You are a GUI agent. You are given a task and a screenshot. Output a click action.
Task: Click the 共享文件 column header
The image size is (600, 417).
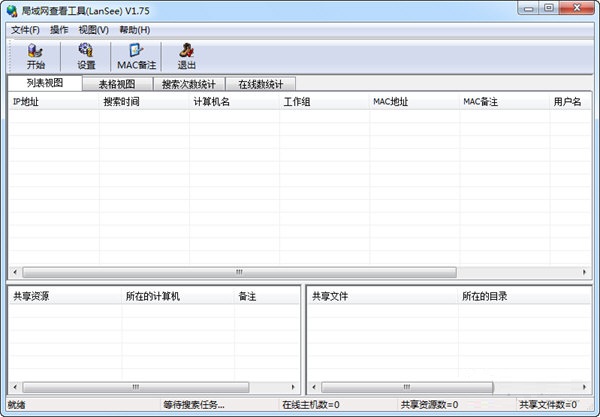click(383, 296)
